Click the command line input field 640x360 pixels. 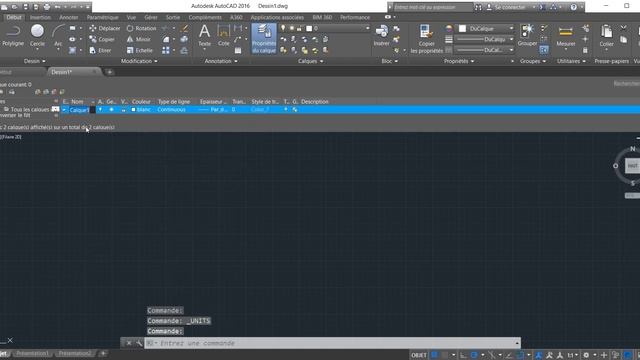point(333,343)
